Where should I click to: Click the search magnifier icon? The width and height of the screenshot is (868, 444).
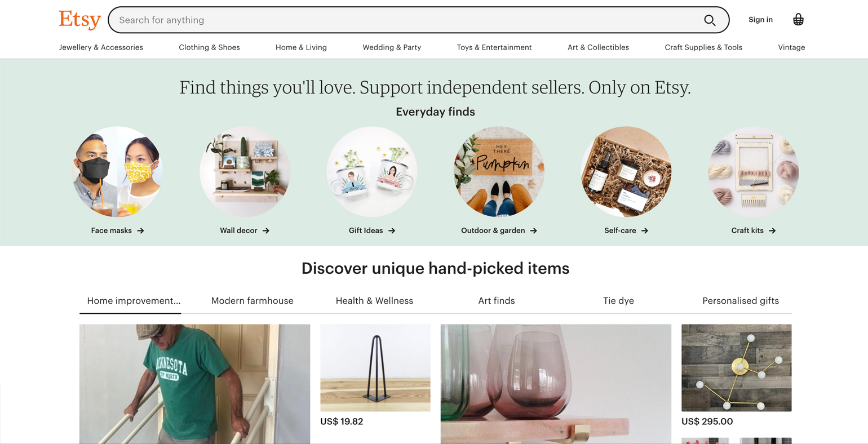pyautogui.click(x=710, y=20)
